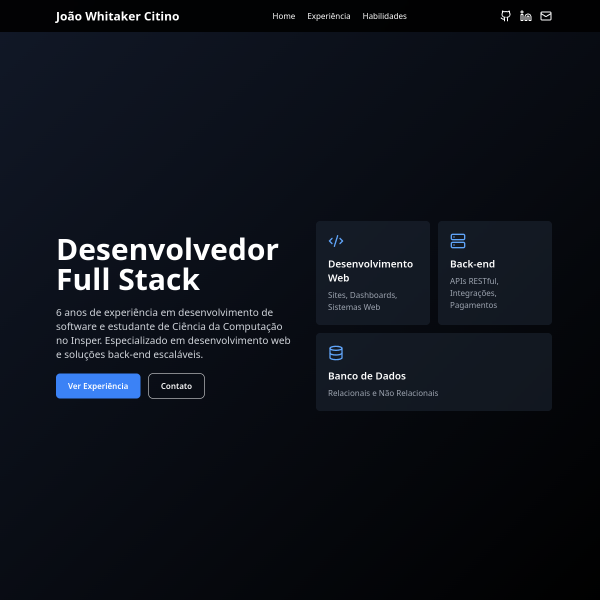600x600 pixels.
Task: Click the text 'Relacionais e Não Relacionais'
Action: coord(383,393)
